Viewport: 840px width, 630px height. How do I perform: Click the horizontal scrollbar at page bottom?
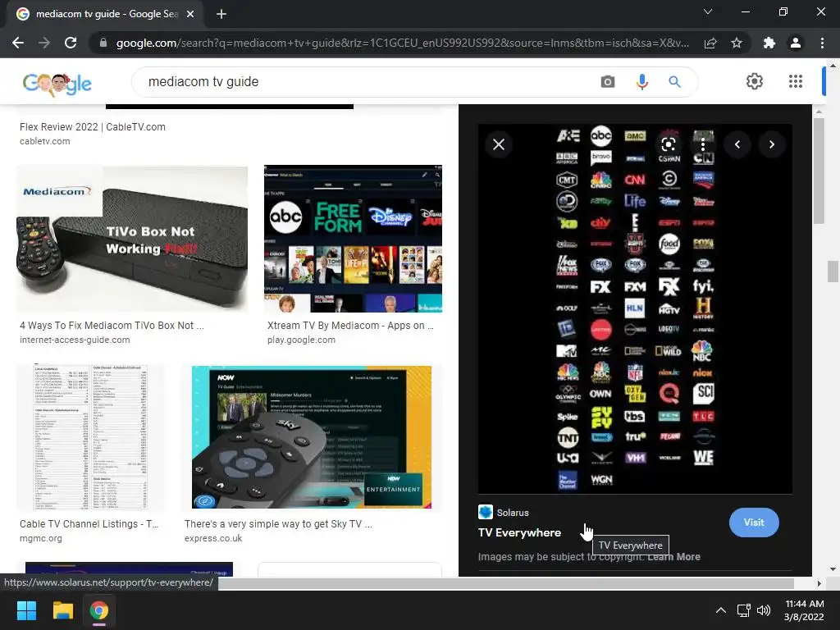pos(505,583)
